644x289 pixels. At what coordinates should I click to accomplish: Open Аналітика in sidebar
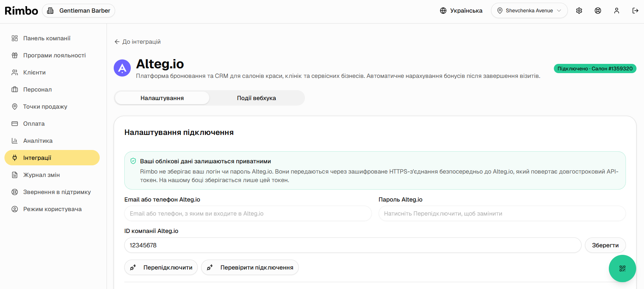tap(52, 141)
